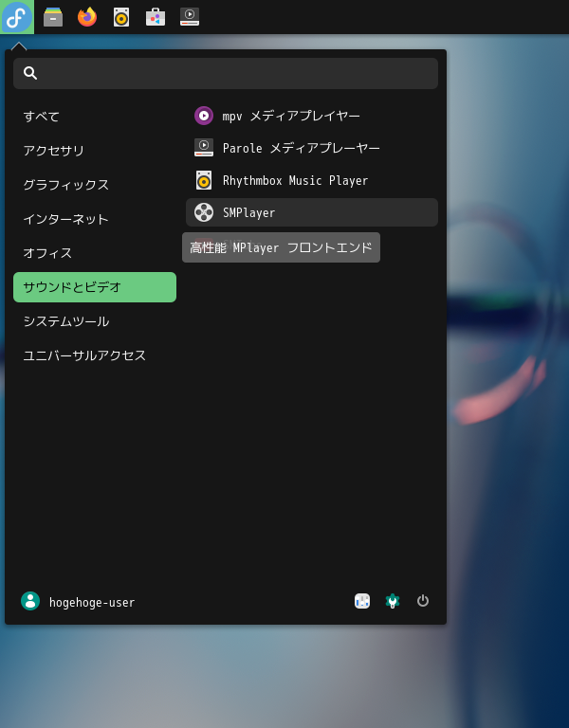This screenshot has height=728, width=569.
Task: Focus the application search field
Action: point(226,73)
